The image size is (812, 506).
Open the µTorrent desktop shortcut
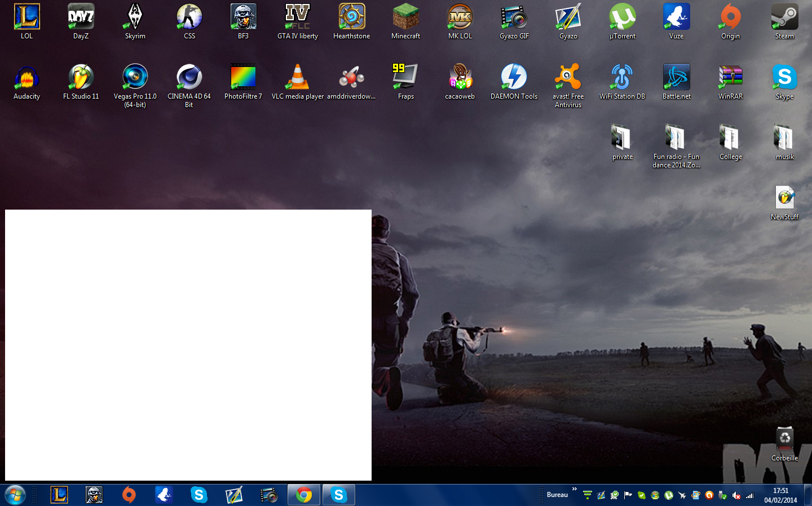[x=623, y=22]
